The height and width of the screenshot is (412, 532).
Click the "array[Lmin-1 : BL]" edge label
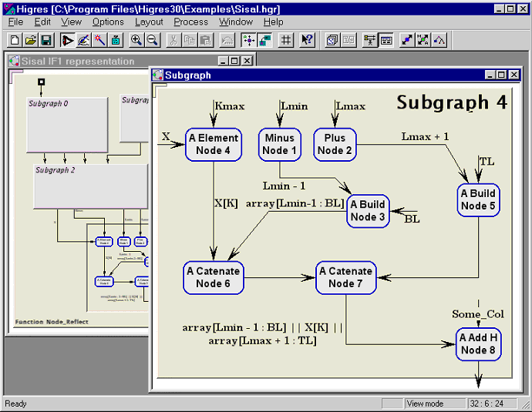pos(295,203)
